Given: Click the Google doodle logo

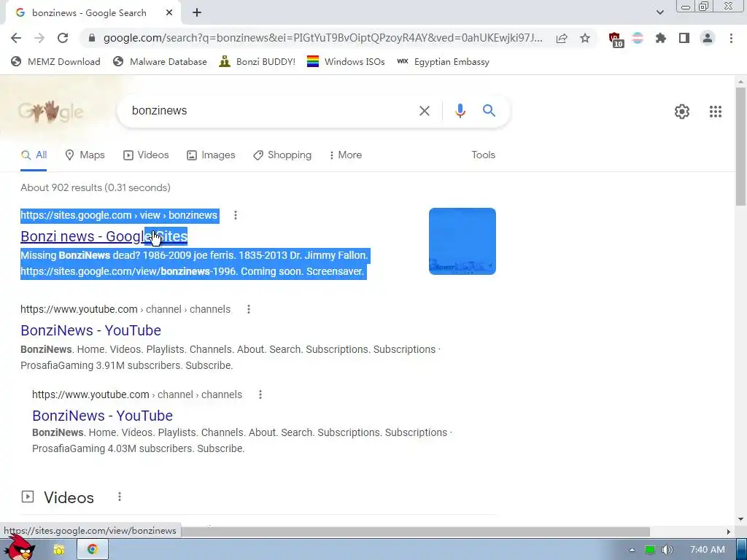Looking at the screenshot, I should click(x=50, y=112).
